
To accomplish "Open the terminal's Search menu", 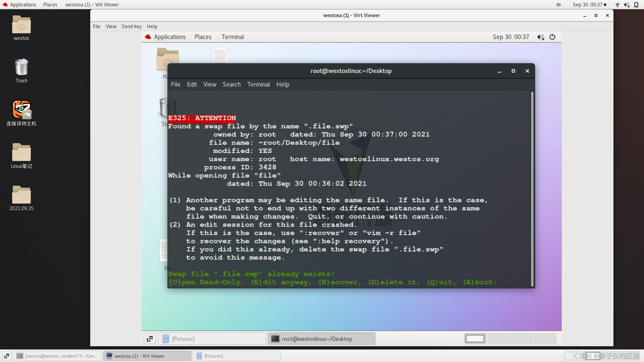I will (x=231, y=84).
